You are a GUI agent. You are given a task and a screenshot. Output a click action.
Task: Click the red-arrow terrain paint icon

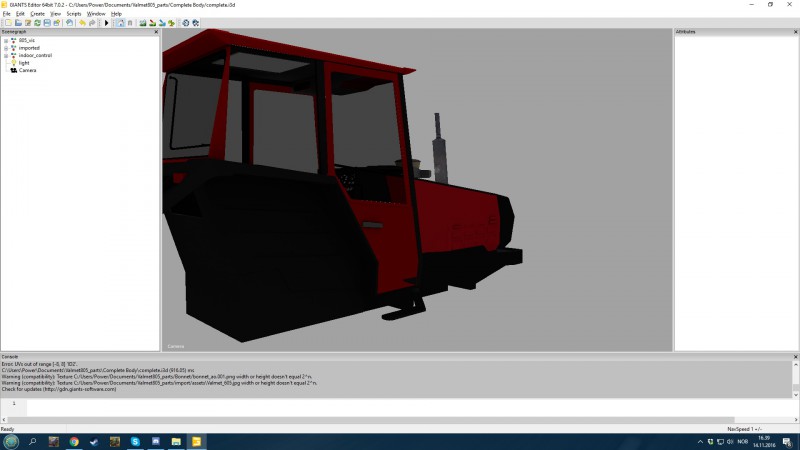[x=153, y=23]
